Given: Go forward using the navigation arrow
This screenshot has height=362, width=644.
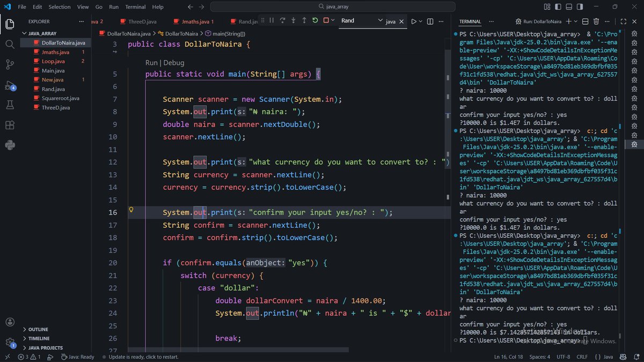Looking at the screenshot, I should point(202,7).
